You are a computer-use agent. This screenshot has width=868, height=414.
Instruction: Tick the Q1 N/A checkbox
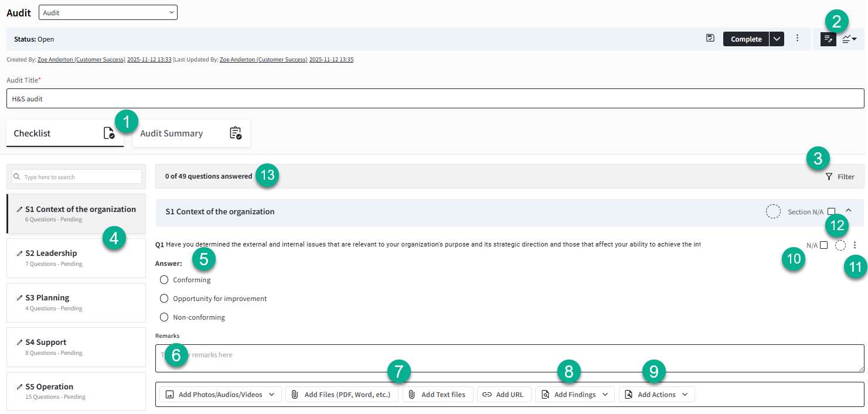[x=823, y=245]
